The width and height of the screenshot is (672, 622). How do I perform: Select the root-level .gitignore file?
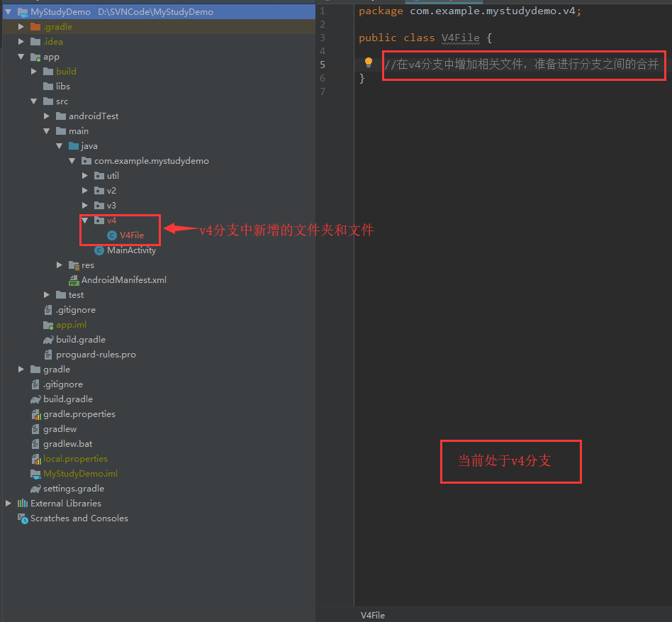pos(62,384)
